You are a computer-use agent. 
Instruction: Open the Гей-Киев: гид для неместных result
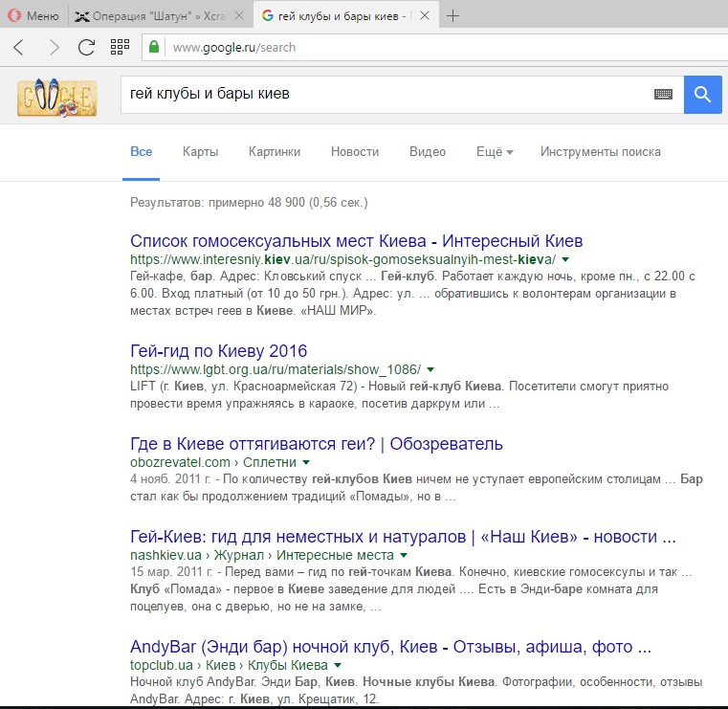403,537
